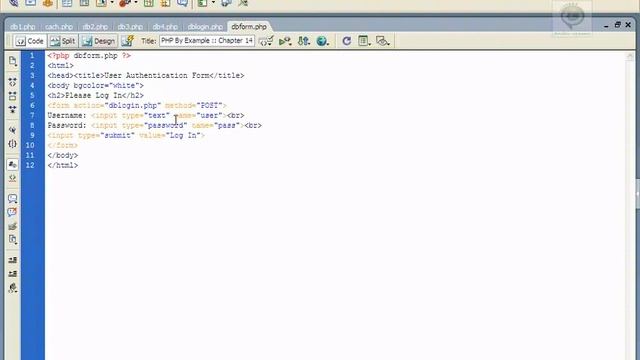Screen dimensions: 640x360
Task: Open the db2.php document tab
Action: (x=95, y=27)
